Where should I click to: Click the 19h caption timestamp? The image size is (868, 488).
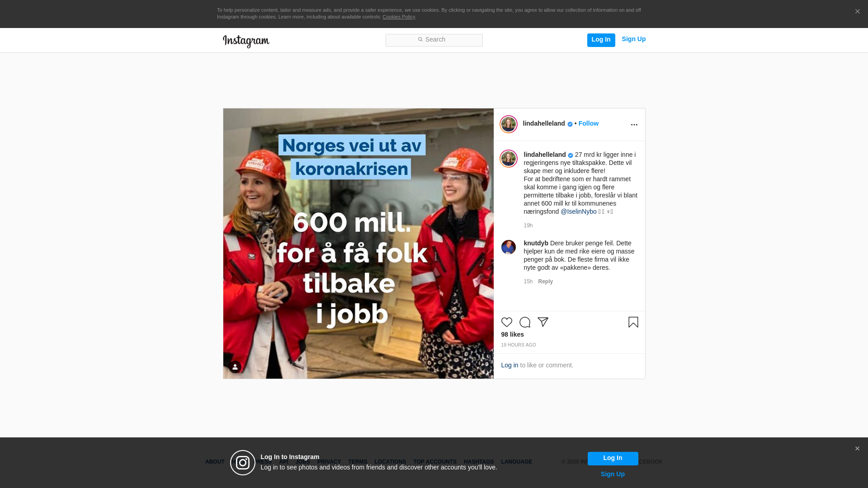pyautogui.click(x=528, y=225)
